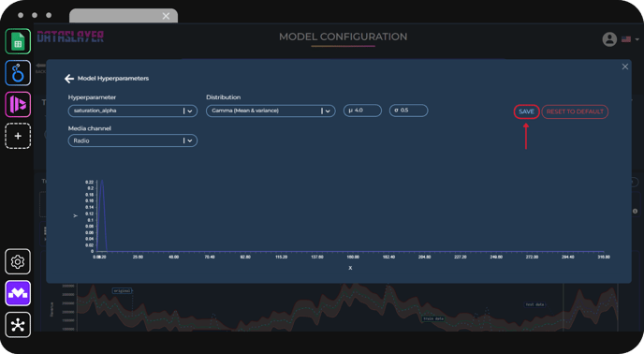Open the language flag selector
Viewport: 644px width, 354px height.
(630, 39)
